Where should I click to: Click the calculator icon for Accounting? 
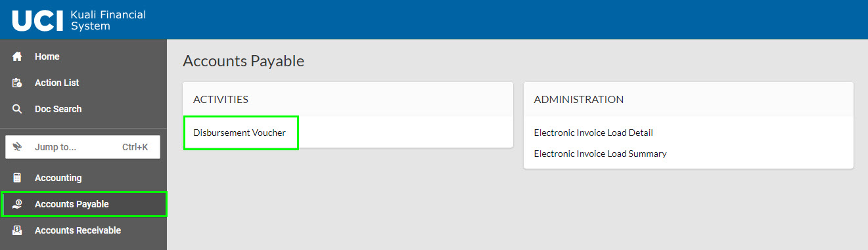click(x=18, y=178)
